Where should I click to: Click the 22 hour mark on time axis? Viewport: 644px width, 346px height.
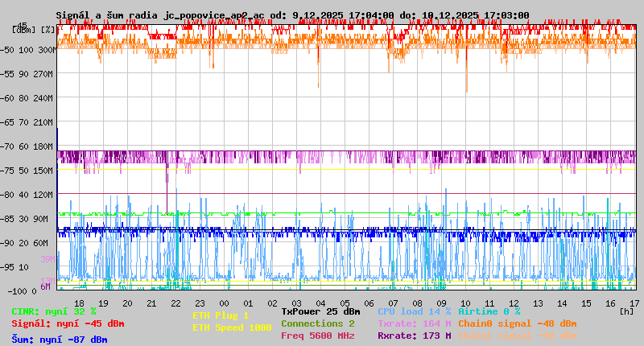[x=175, y=303]
